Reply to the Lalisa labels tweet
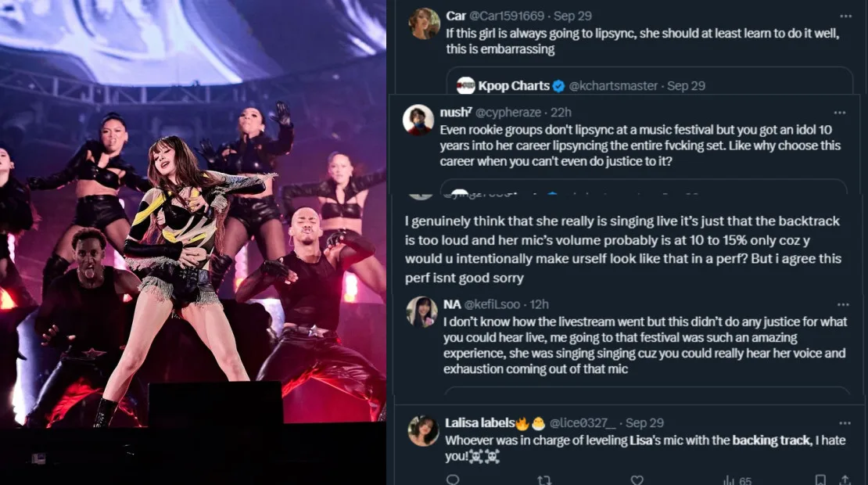 (x=452, y=480)
